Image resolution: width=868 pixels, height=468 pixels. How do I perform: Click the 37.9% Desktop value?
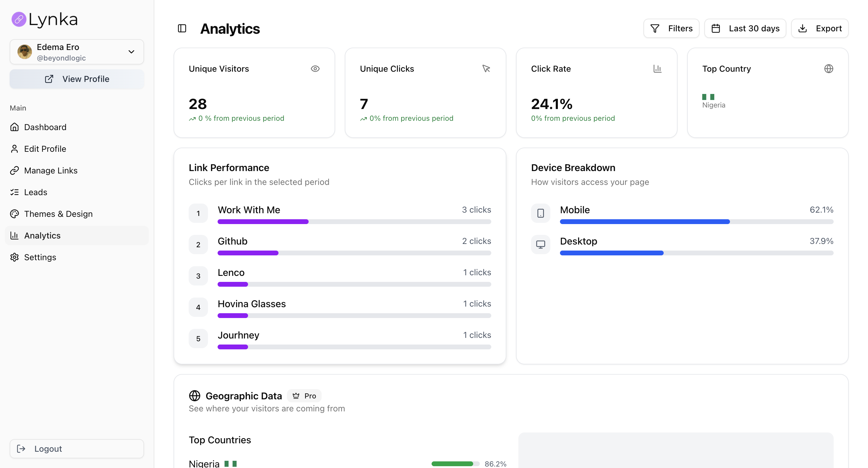(822, 241)
